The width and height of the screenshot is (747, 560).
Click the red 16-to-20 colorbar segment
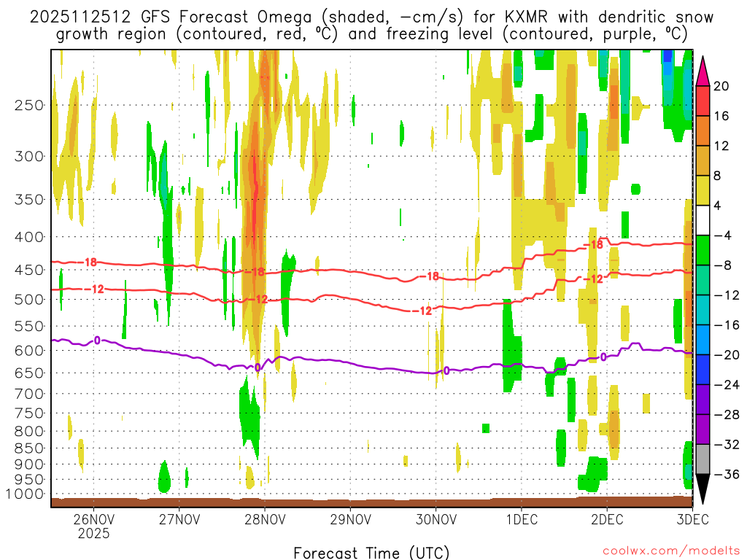703,101
